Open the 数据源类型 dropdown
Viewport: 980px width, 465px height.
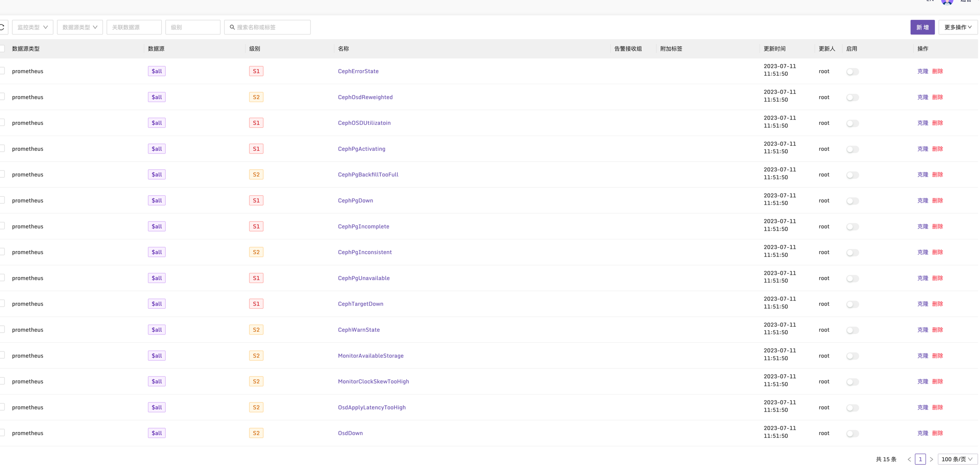click(80, 27)
